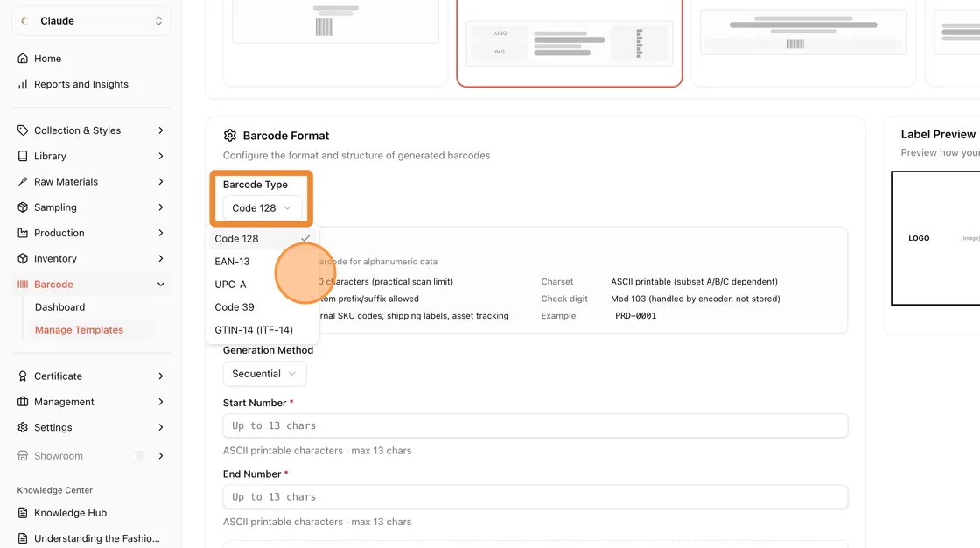Close the Barcode Type Code 128 dropdown
The image size is (980, 548).
[x=262, y=207]
